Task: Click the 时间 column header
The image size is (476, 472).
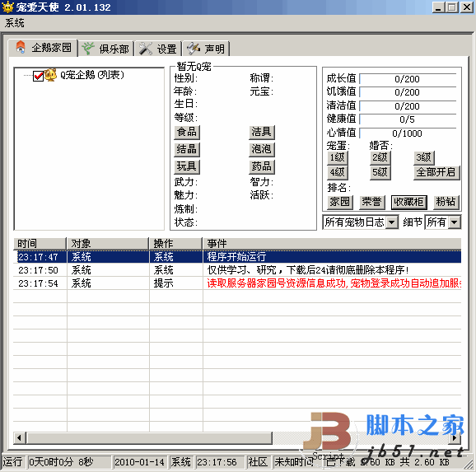Action: 40,244
